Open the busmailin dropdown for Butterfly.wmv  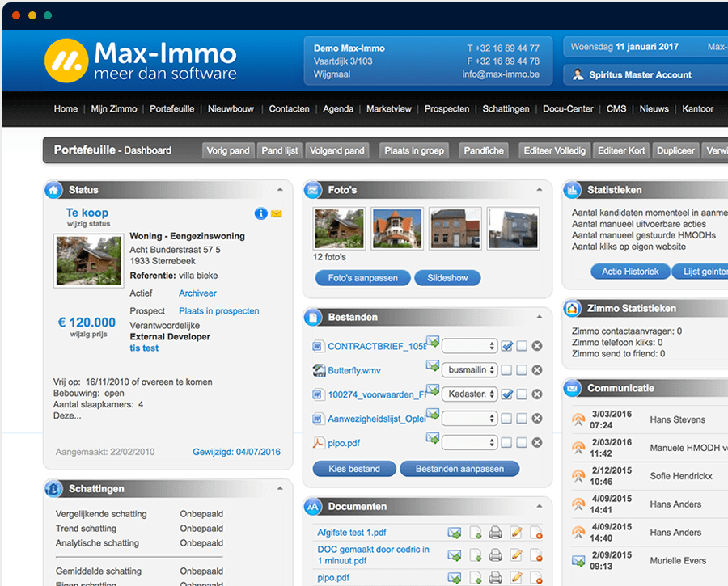click(469, 370)
